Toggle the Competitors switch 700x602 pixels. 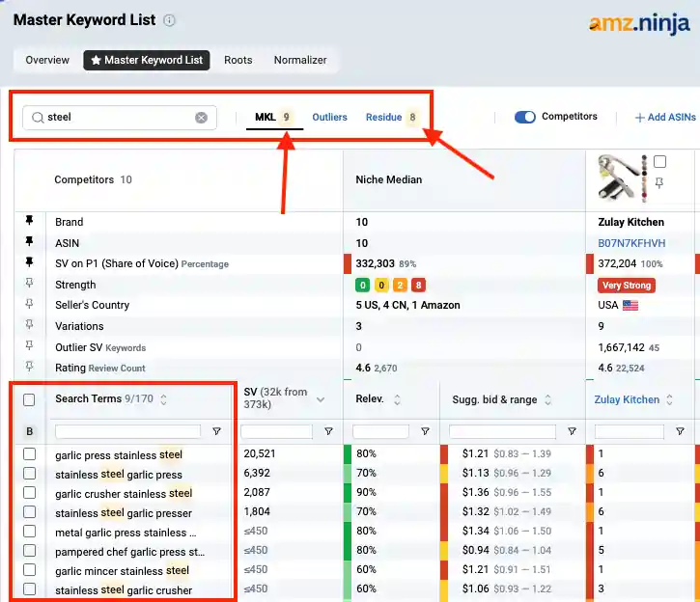pos(524,118)
